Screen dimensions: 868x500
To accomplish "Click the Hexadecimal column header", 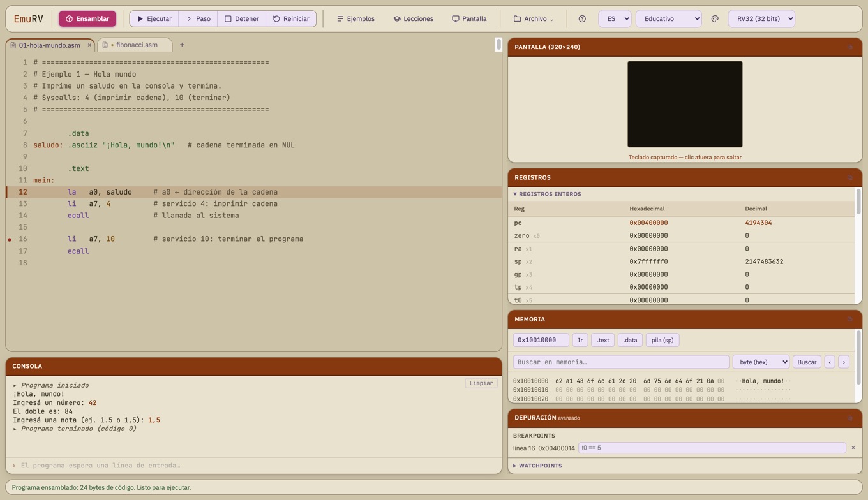I will [647, 209].
